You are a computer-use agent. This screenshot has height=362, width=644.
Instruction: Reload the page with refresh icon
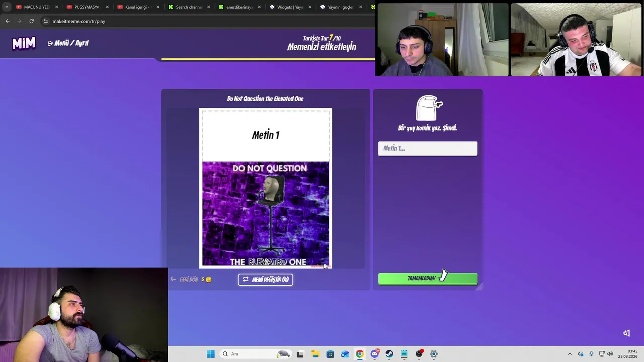31,21
